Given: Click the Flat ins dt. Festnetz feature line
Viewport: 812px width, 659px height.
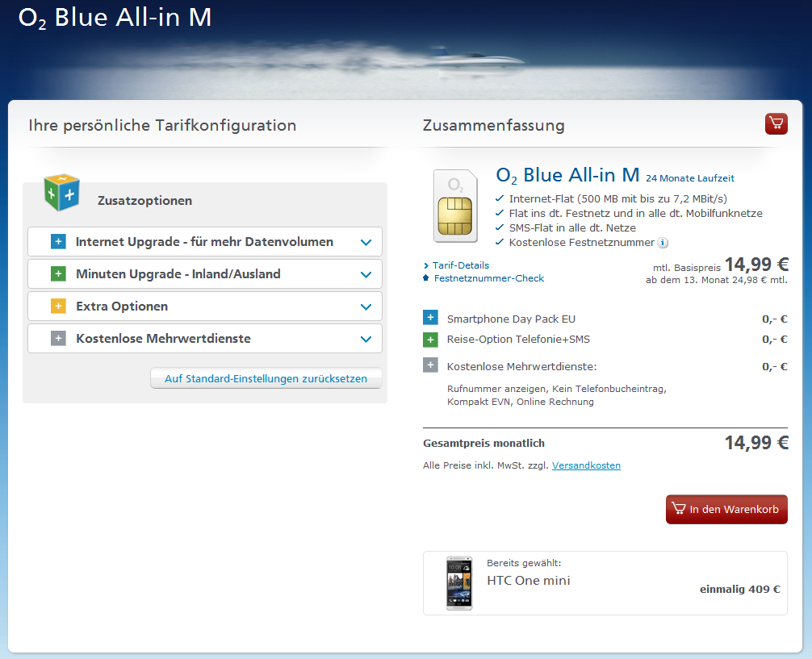Looking at the screenshot, I should coord(635,213).
